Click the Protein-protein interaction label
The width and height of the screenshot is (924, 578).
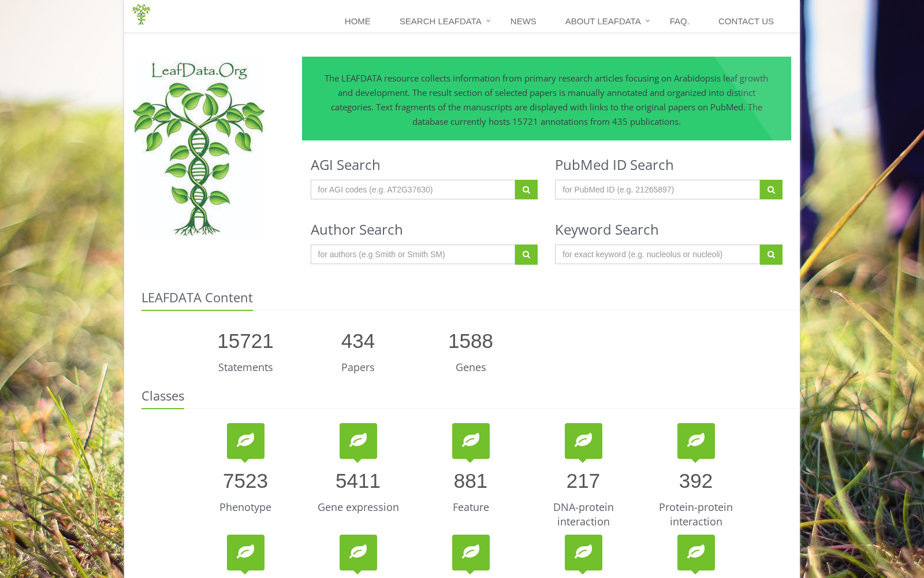[x=696, y=514]
